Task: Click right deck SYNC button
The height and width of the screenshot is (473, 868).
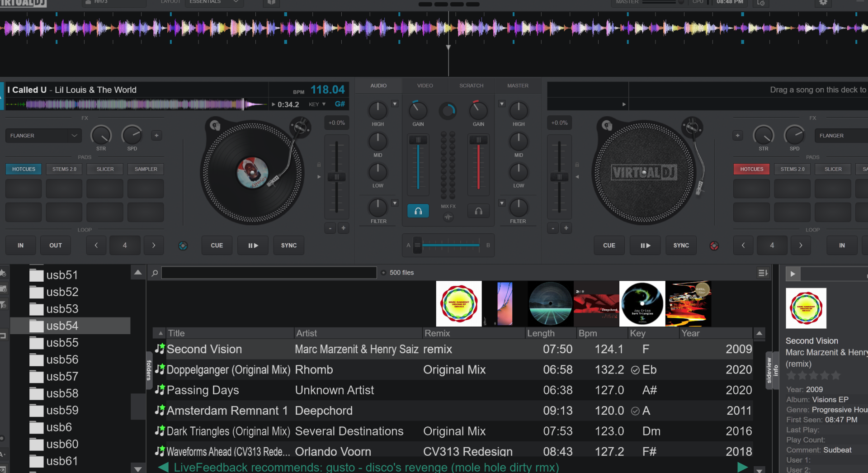Action: [x=681, y=246]
